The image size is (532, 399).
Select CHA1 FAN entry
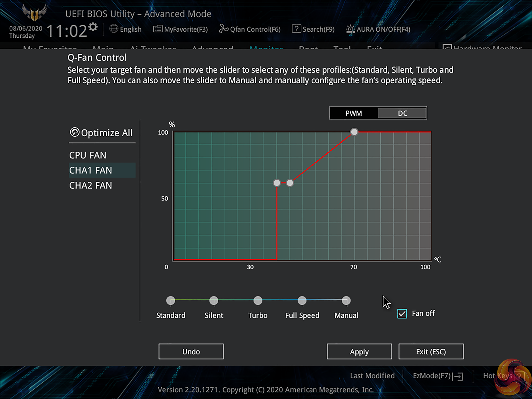91,170
